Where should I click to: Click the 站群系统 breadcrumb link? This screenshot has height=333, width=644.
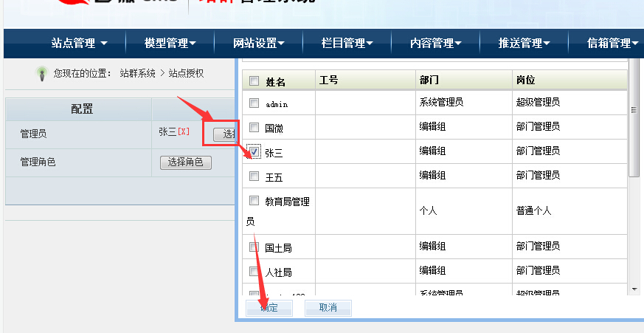coord(137,74)
